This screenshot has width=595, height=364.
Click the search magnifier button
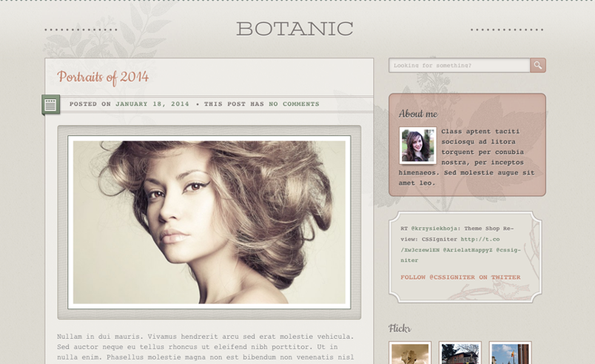(x=538, y=65)
